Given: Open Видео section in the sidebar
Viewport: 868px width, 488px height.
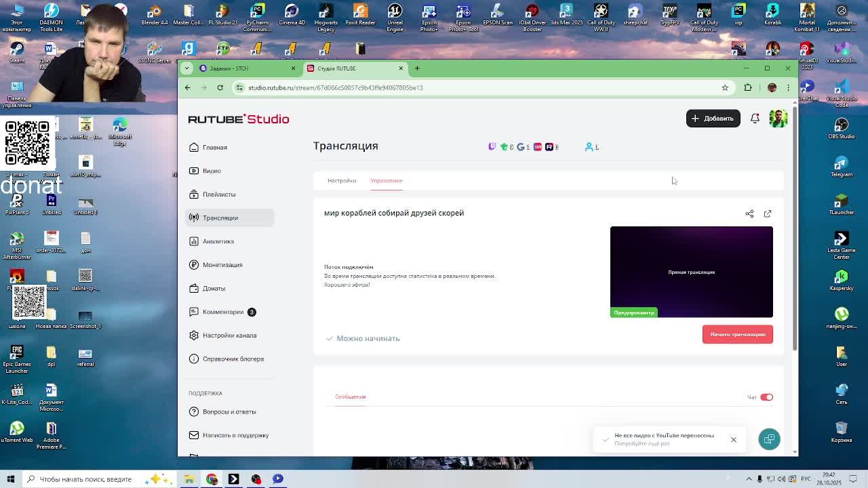Looking at the screenshot, I should click(229, 171).
